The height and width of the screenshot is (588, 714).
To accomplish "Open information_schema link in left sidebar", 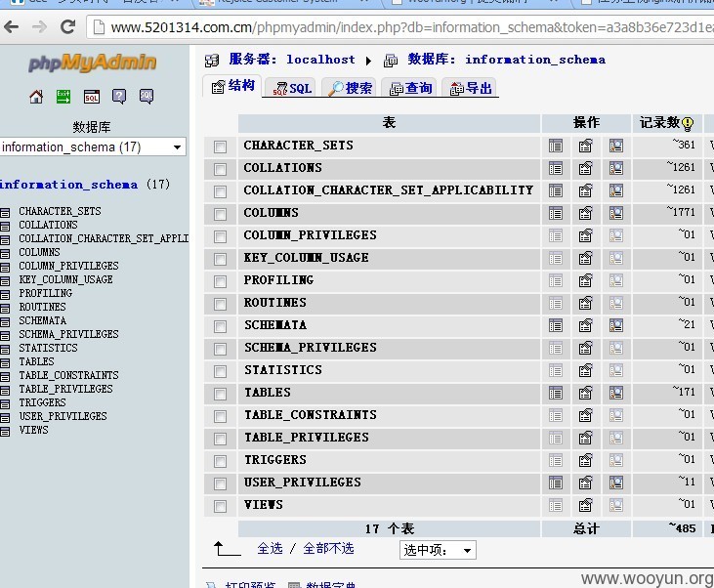I will point(68,185).
